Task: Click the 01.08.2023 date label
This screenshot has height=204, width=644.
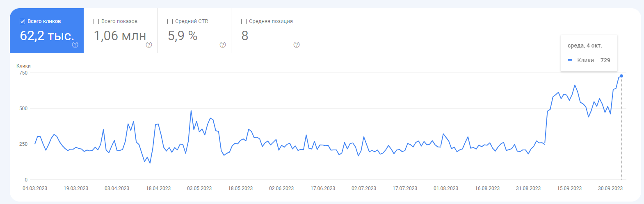Action: pyautogui.click(x=446, y=188)
